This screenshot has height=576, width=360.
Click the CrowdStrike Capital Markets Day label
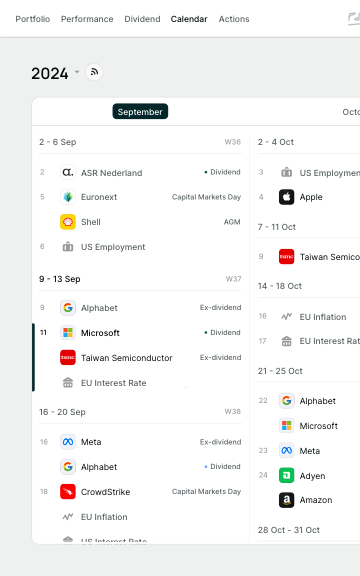pyautogui.click(x=206, y=492)
